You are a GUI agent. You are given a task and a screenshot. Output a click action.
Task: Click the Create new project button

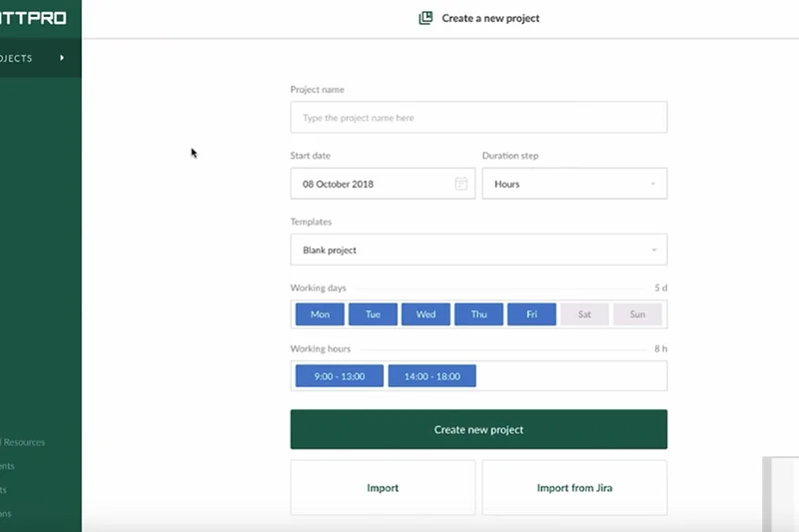pos(478,429)
